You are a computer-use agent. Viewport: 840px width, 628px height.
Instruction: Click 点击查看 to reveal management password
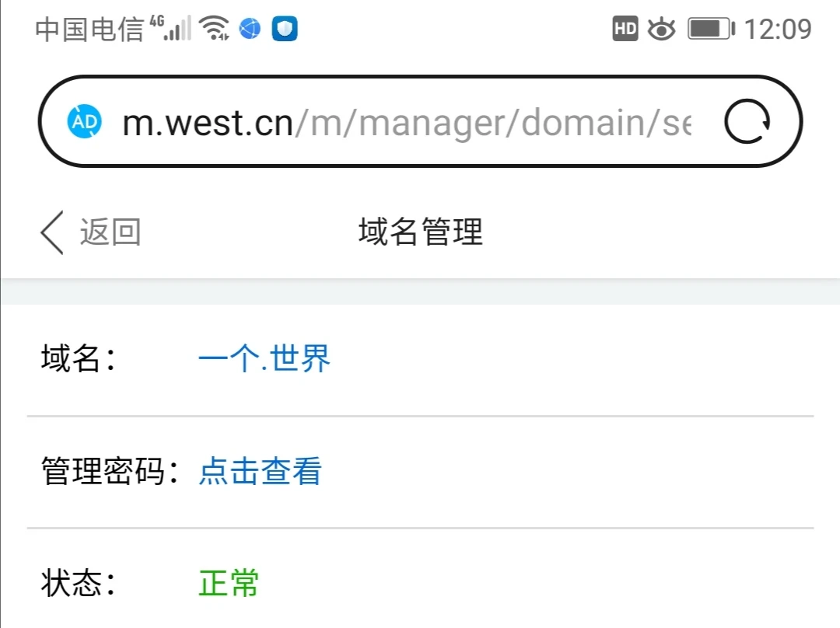point(260,472)
